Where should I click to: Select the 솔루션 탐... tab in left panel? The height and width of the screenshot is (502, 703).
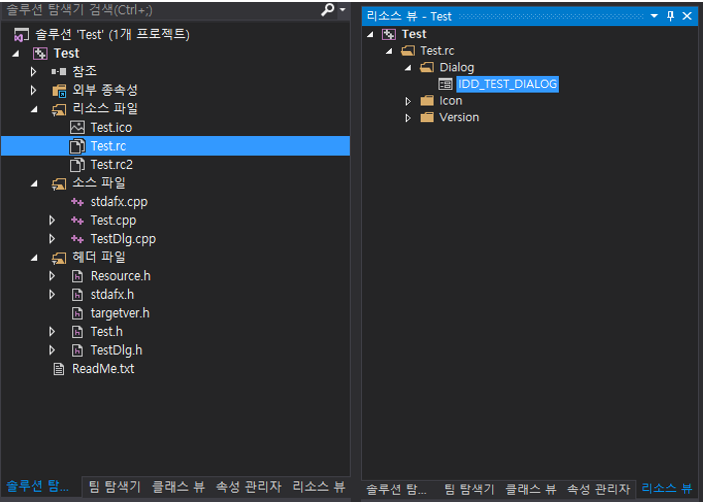click(38, 486)
